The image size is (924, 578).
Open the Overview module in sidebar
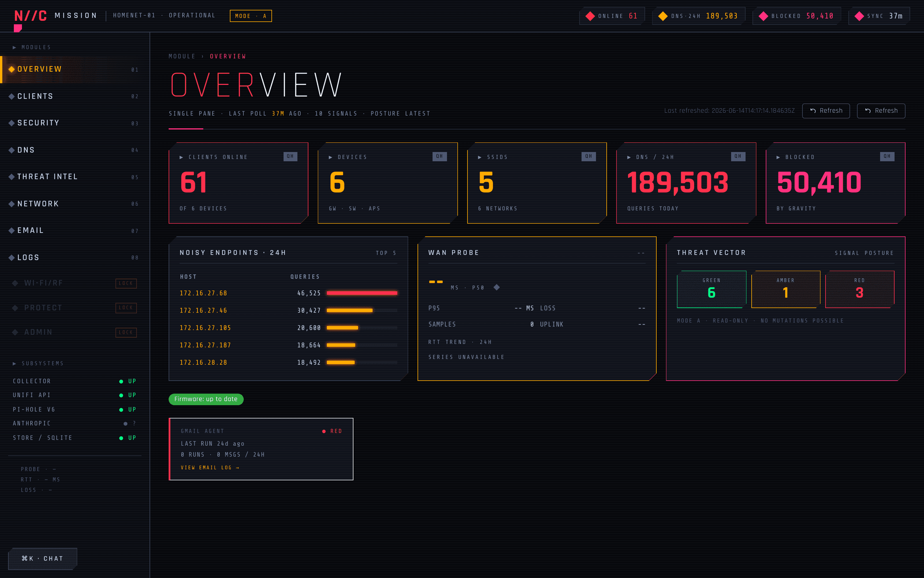click(74, 70)
